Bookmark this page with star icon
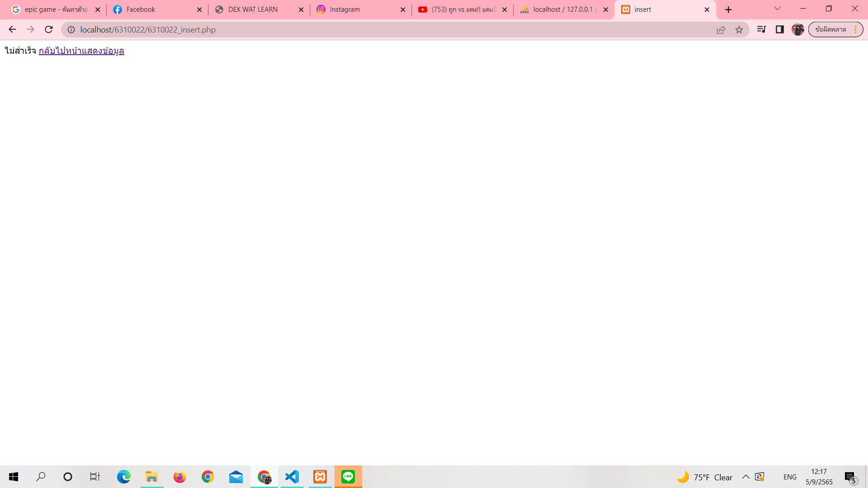 pos(739,30)
